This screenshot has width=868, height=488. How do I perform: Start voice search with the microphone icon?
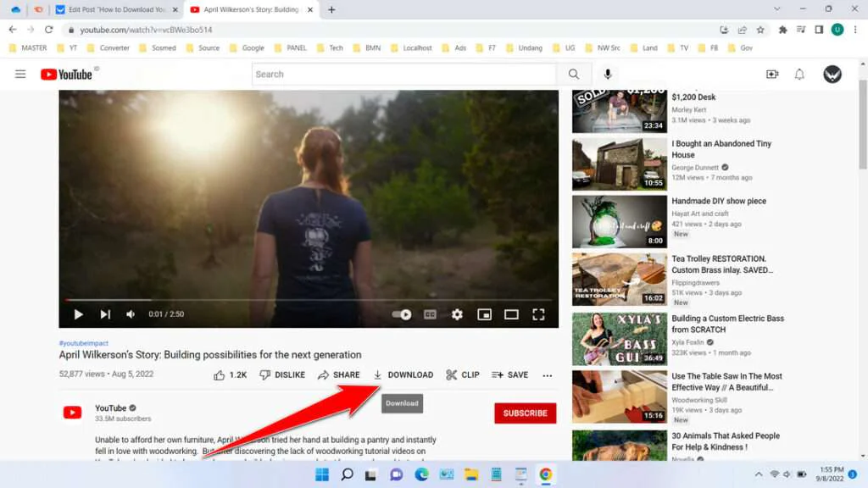tap(607, 74)
